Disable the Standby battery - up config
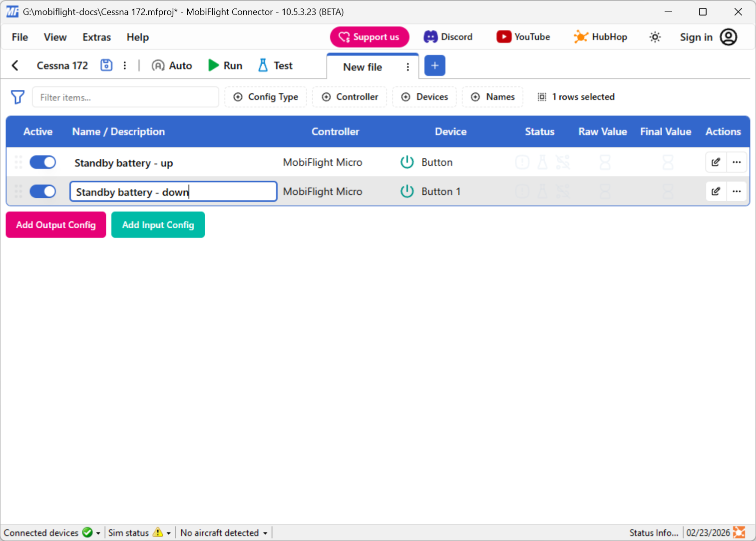 [x=42, y=162]
